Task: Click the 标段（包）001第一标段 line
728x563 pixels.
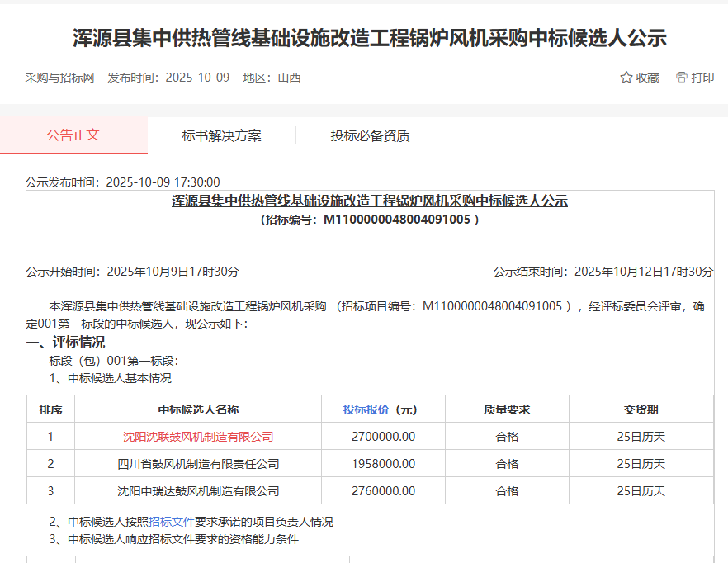Action: click(x=114, y=361)
